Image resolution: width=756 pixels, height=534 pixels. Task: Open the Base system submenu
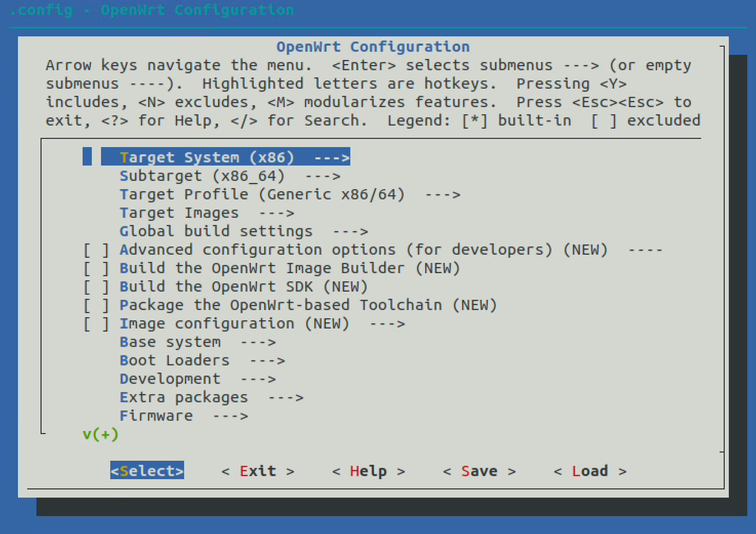click(x=197, y=342)
